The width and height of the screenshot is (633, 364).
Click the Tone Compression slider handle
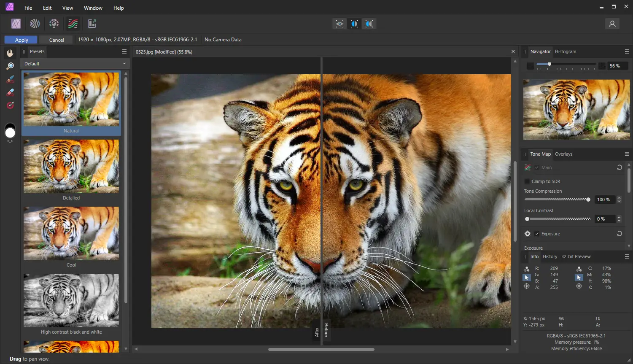coord(588,200)
